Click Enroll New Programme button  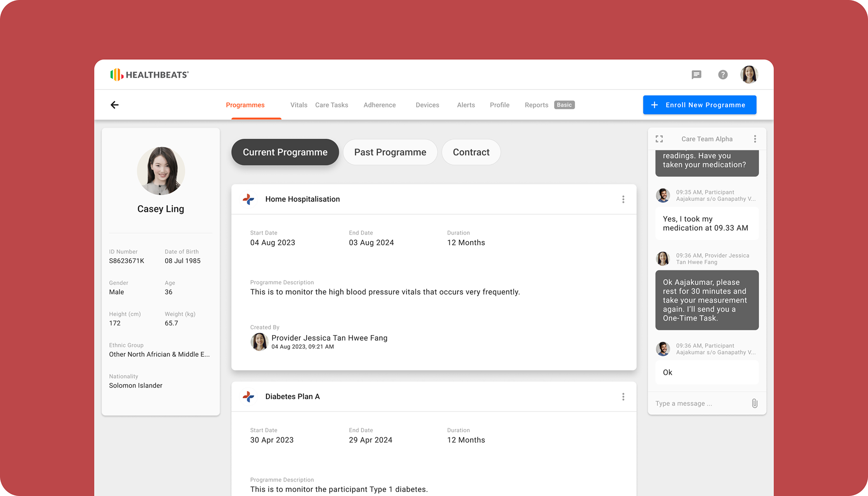pyautogui.click(x=699, y=105)
